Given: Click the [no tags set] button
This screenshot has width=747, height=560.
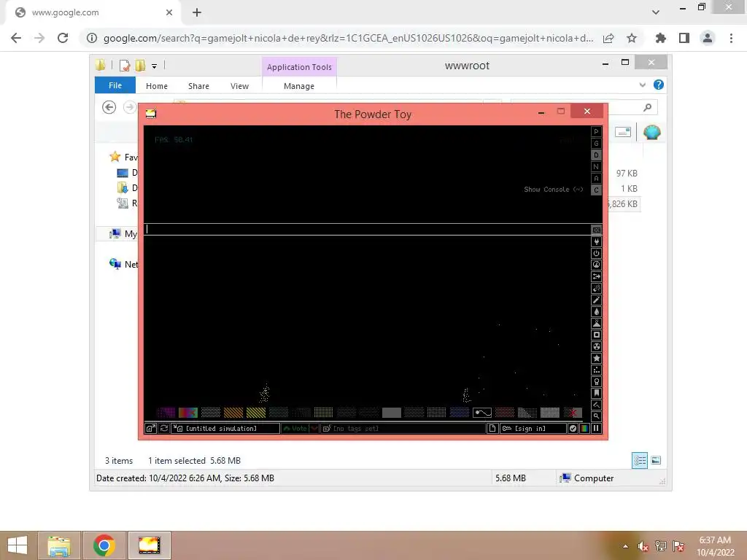Looking at the screenshot, I should coord(403,428).
